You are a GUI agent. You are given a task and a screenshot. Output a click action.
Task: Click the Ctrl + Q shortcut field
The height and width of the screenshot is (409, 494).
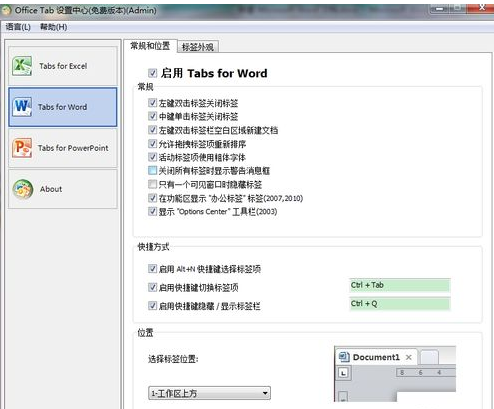coord(400,304)
